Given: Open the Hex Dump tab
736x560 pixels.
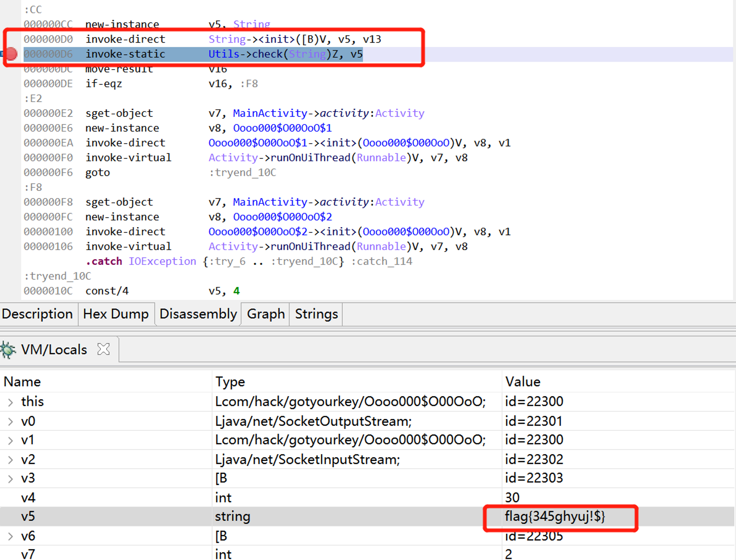Looking at the screenshot, I should [x=116, y=314].
